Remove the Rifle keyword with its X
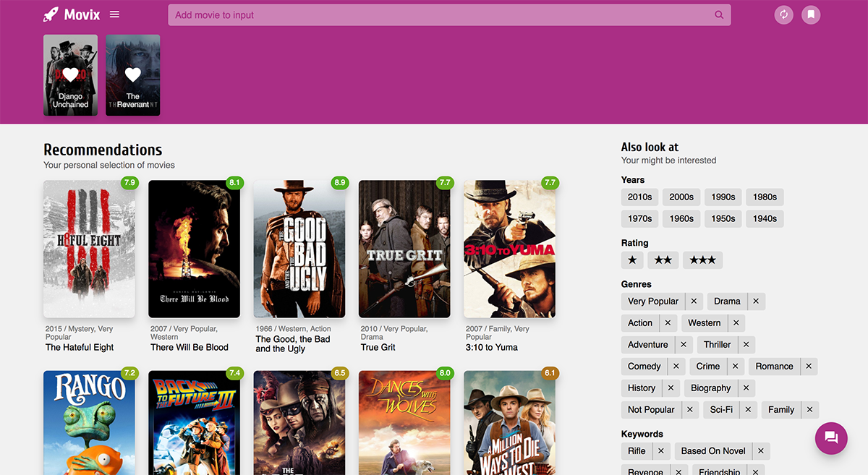 pos(661,451)
